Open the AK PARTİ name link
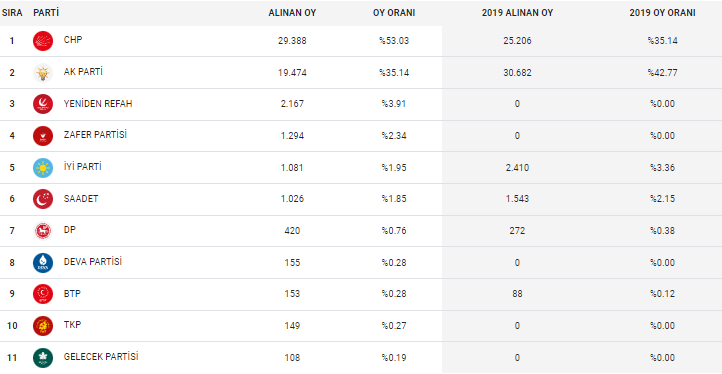The width and height of the screenshot is (722, 374). coord(83,72)
